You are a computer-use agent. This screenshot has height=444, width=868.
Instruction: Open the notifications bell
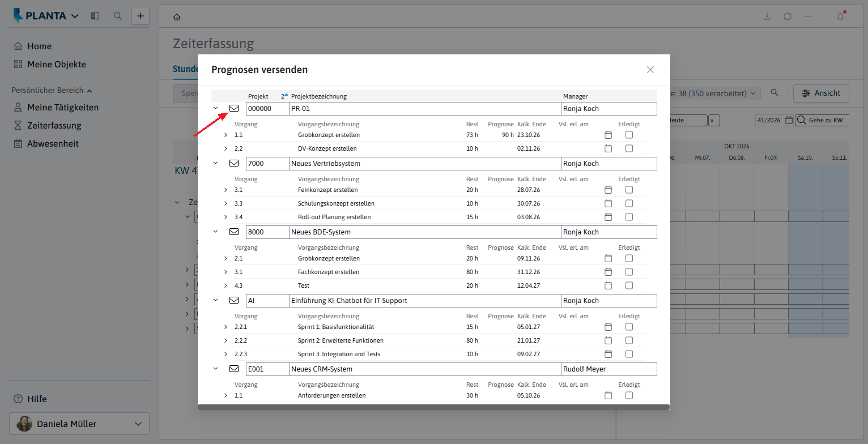[x=841, y=16]
